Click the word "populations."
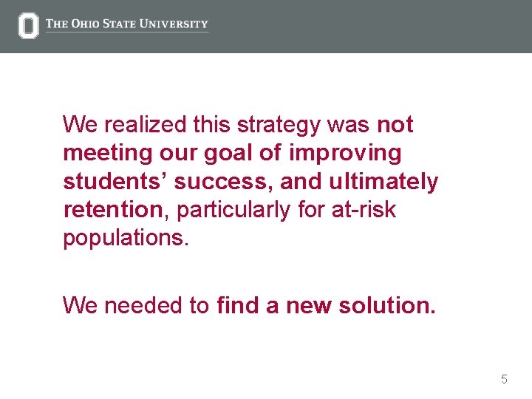 [126, 238]
